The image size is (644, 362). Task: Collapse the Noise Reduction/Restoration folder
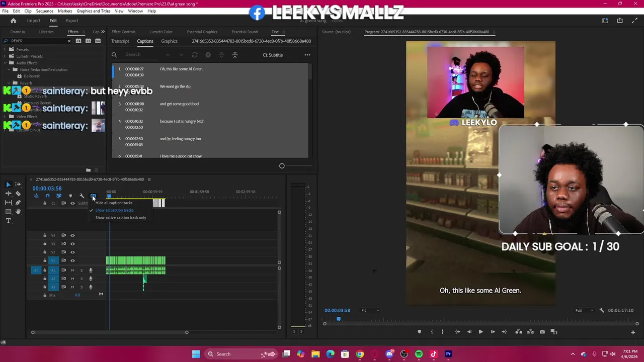coord(9,69)
